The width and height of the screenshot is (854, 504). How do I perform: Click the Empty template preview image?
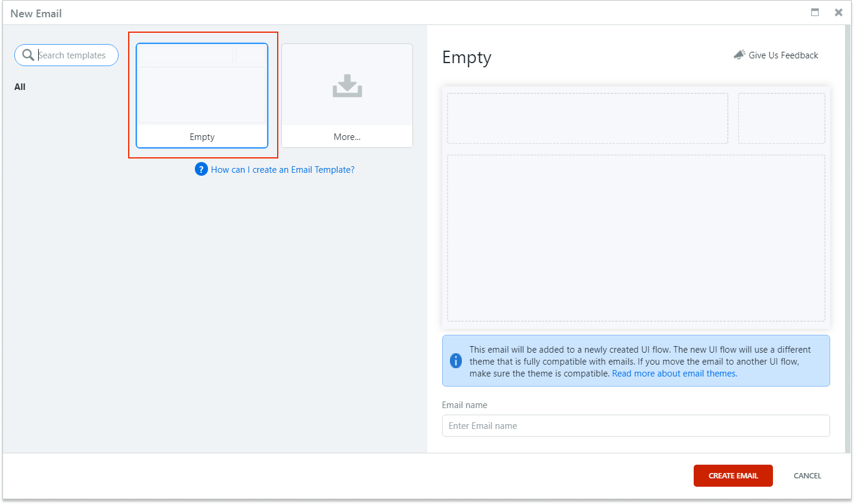click(x=636, y=207)
